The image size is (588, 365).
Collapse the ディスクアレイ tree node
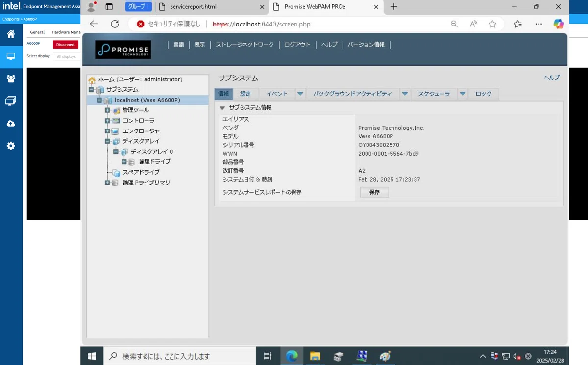pos(107,141)
